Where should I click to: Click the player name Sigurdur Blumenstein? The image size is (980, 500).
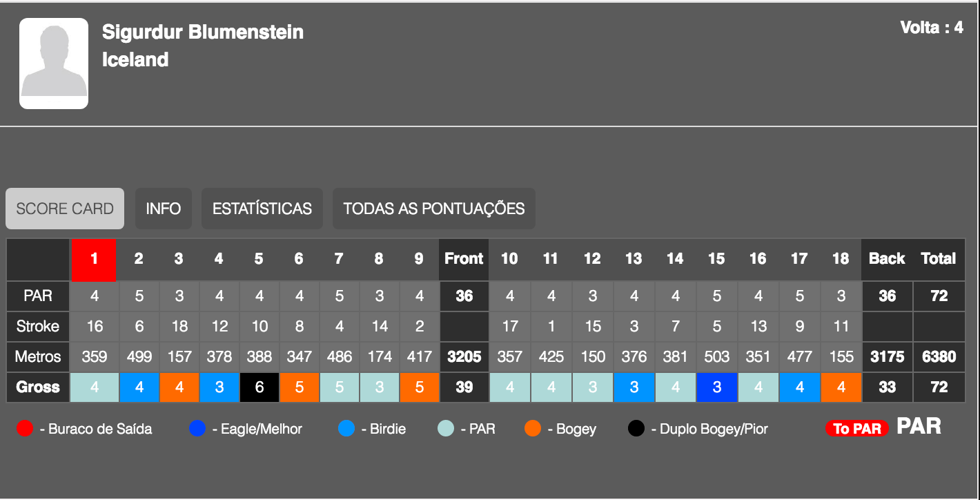click(203, 32)
